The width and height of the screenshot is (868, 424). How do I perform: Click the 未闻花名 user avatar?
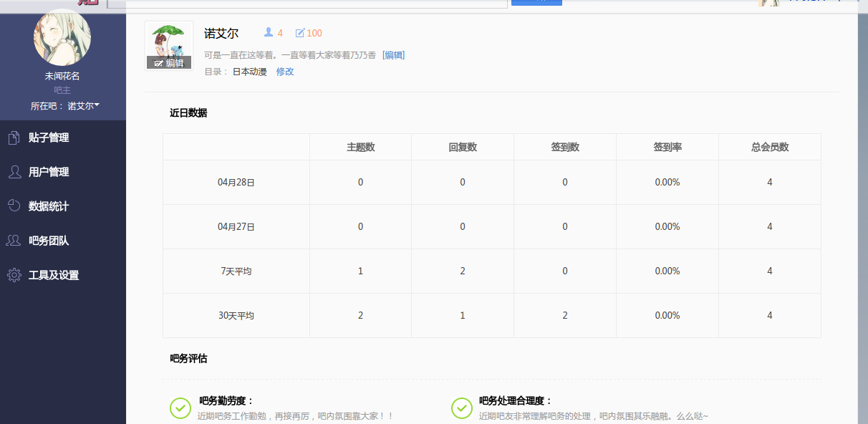coord(62,37)
